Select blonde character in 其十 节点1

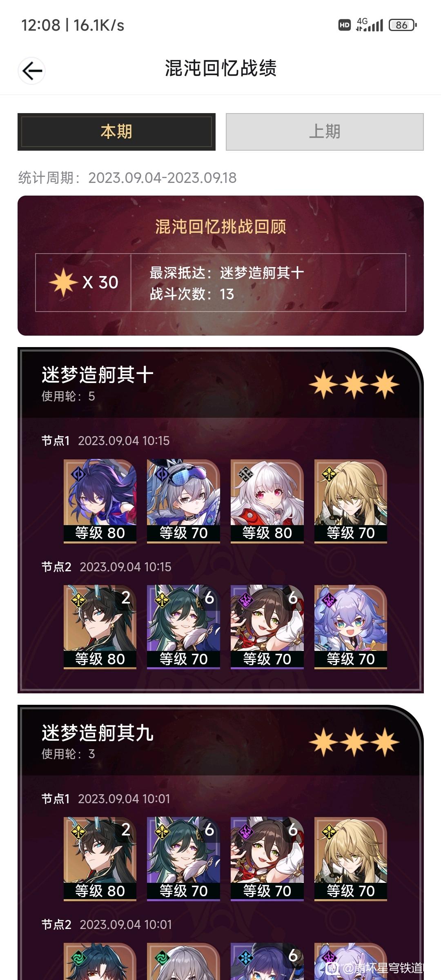[350, 501]
